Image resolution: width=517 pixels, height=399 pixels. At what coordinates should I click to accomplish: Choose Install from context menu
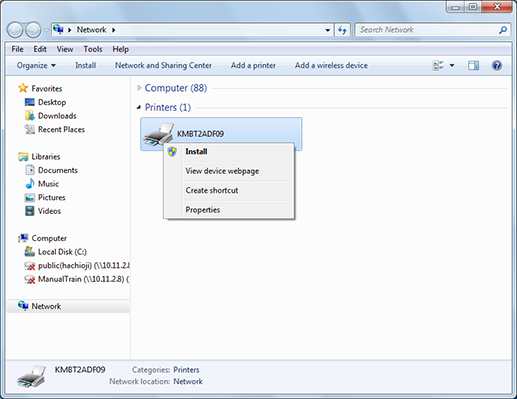click(229, 152)
